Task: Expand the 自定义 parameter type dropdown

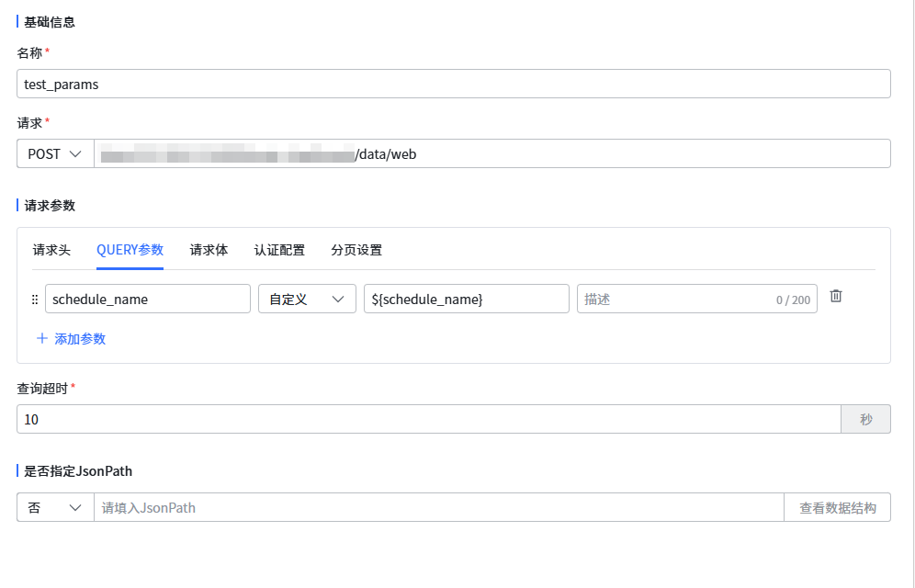Action: pyautogui.click(x=307, y=300)
